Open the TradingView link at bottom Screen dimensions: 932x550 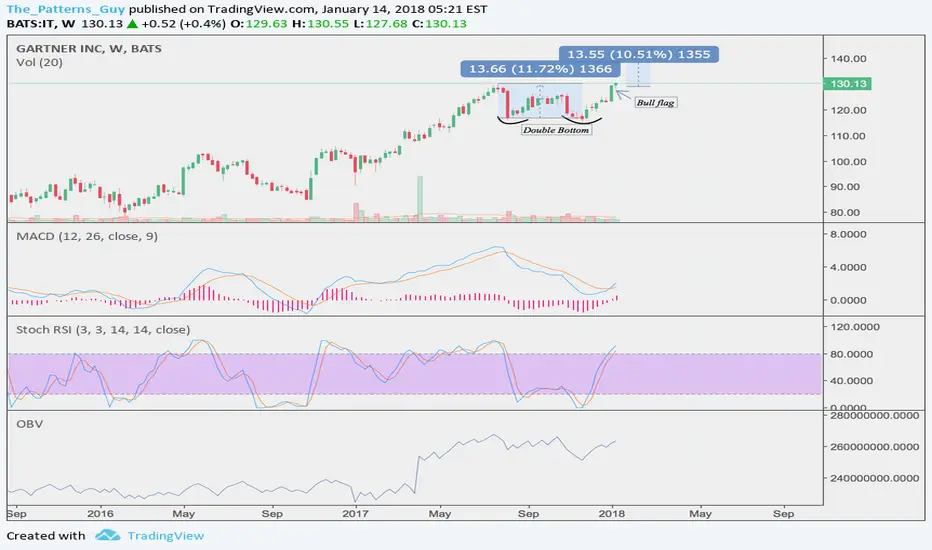tap(166, 536)
